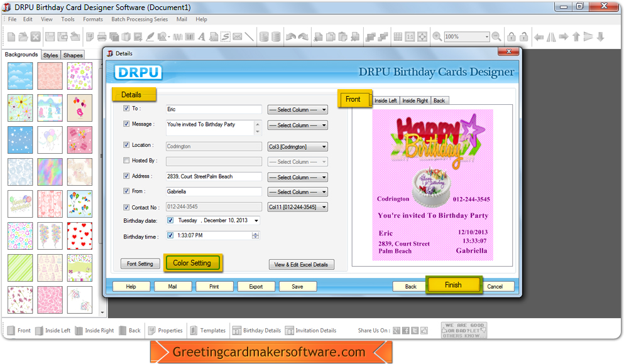
Task: Show the grid using the toolbar grid icon
Action: pos(398,37)
